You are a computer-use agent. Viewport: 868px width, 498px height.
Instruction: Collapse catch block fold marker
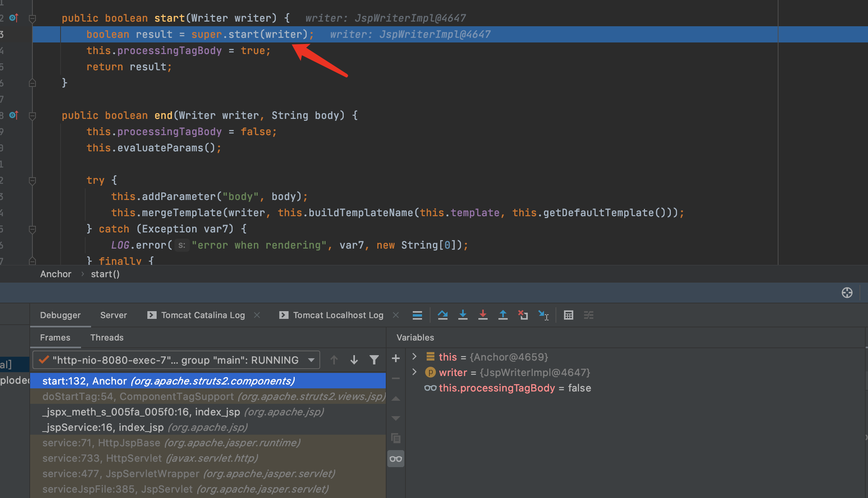32,229
